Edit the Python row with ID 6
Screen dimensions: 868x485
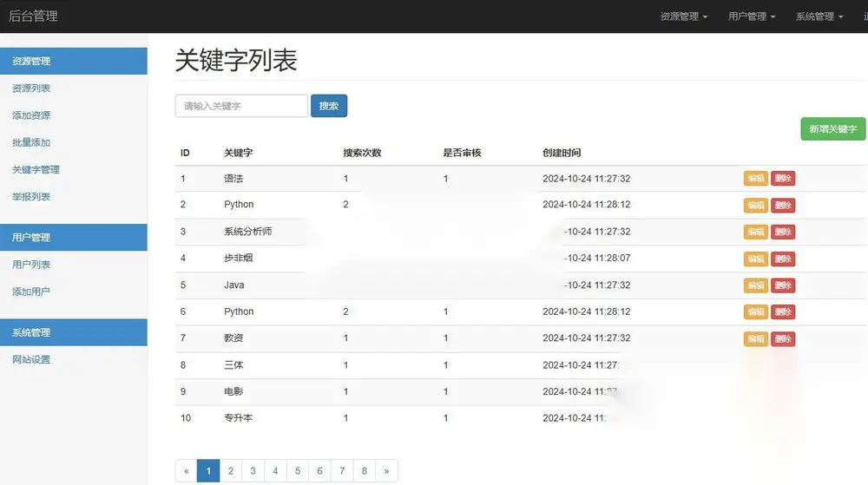[756, 311]
